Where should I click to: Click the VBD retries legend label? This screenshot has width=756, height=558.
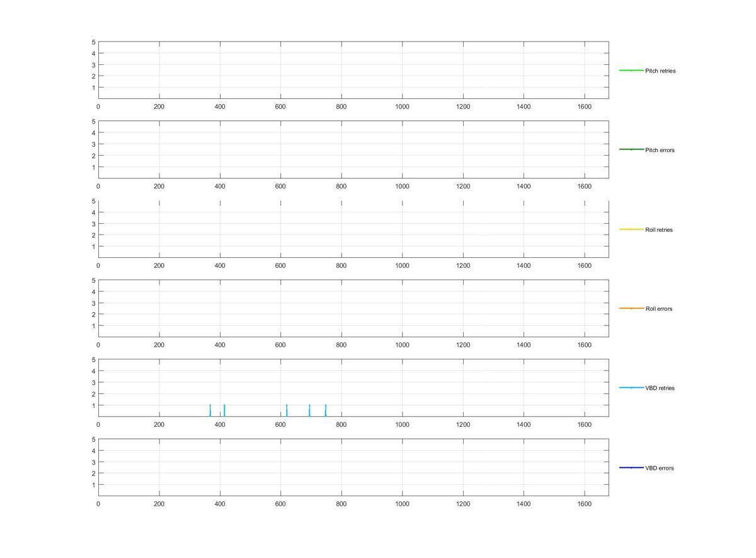pos(660,388)
